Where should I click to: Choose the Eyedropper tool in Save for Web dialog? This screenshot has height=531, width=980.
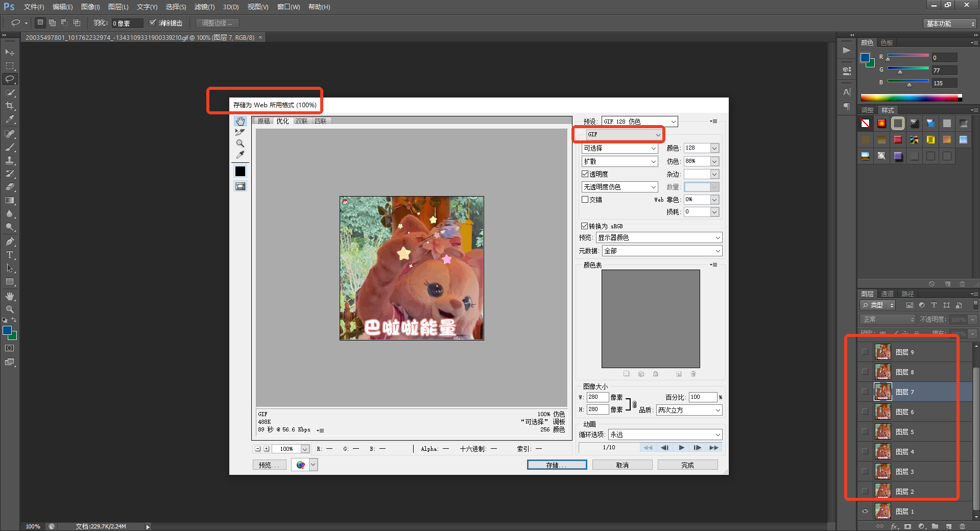[x=240, y=155]
